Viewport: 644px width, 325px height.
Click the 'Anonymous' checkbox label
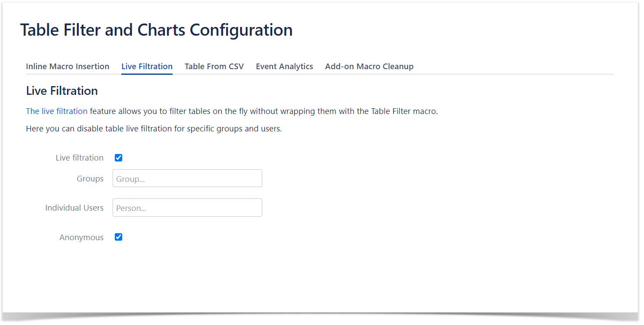[x=81, y=238]
